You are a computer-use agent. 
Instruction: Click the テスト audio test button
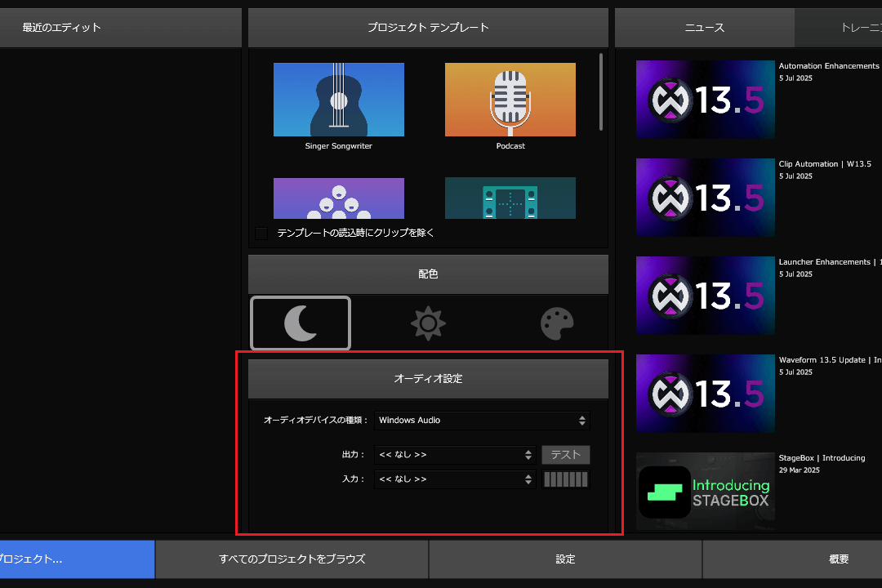point(565,455)
